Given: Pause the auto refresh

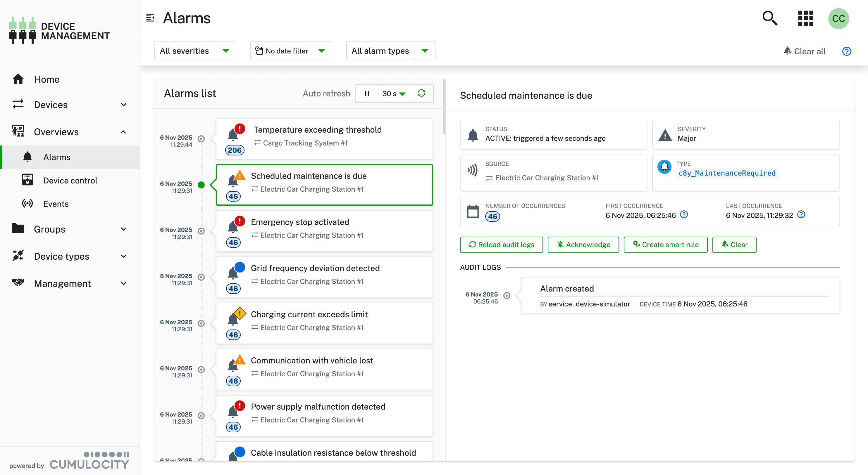Looking at the screenshot, I should [x=367, y=93].
